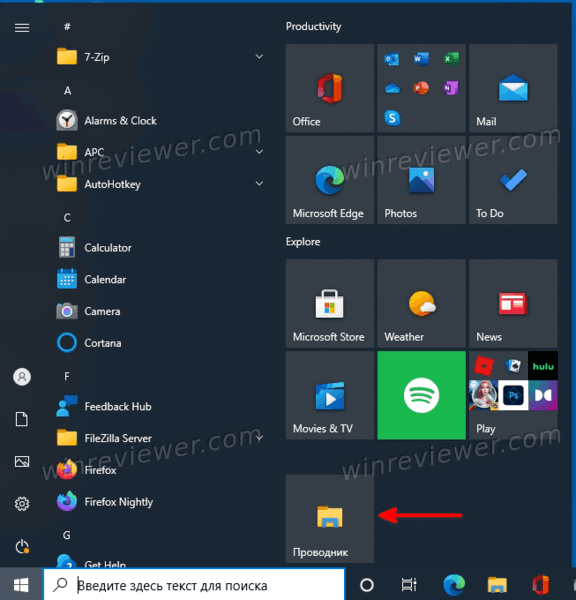Click the Cortana circle on taskbar

pyautogui.click(x=367, y=585)
